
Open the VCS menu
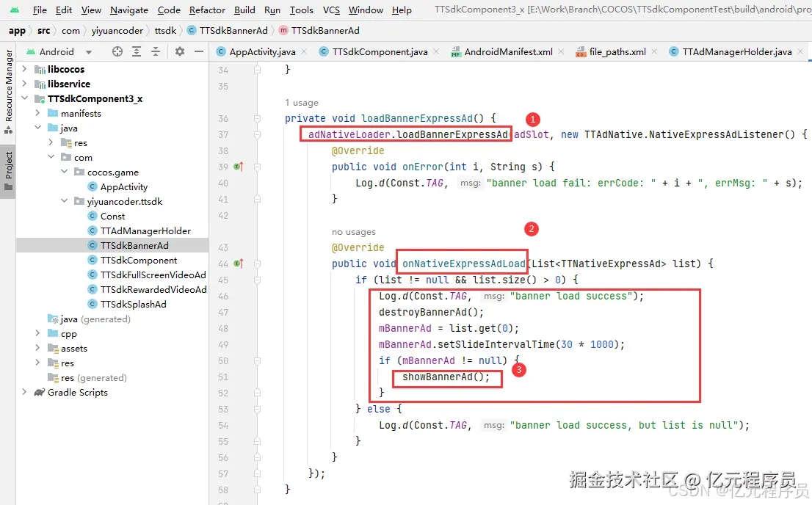pos(331,10)
